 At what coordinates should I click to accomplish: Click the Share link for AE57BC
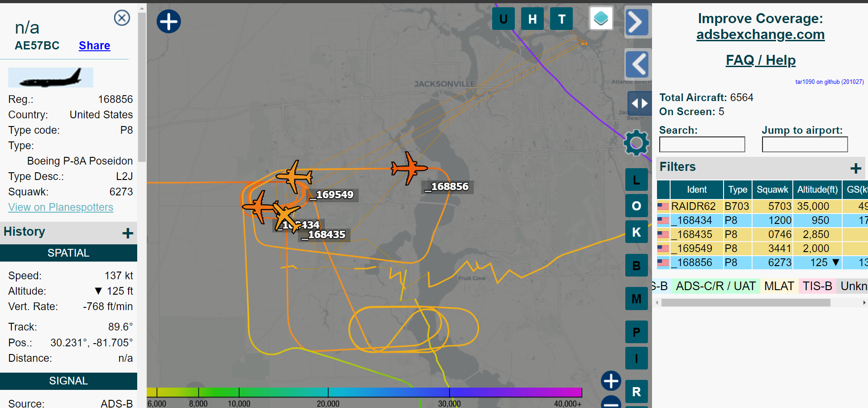coord(94,45)
